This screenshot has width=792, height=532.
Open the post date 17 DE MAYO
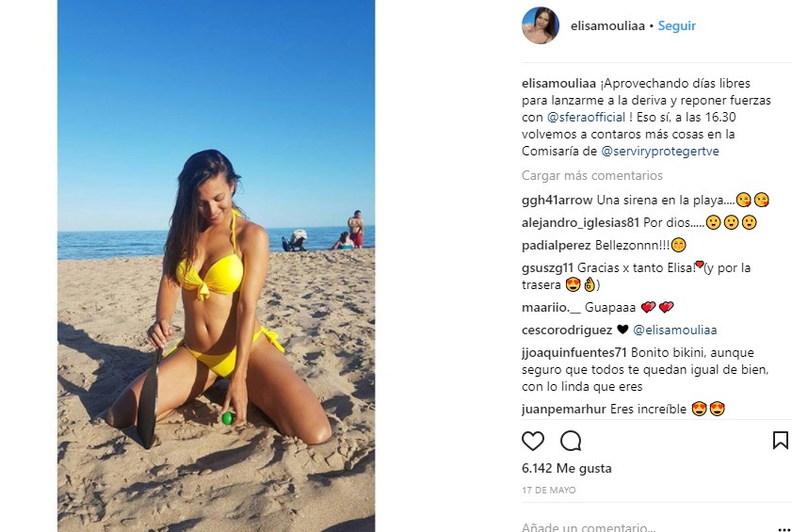point(548,490)
